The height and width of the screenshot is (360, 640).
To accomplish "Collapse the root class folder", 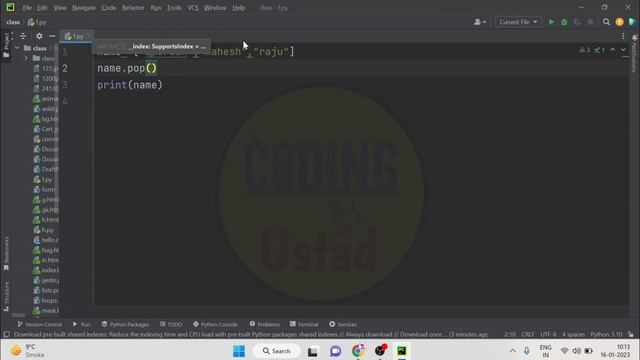I will point(17,48).
